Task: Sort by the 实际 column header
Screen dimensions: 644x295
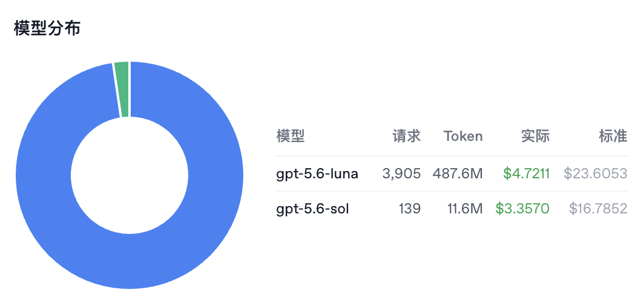Action: click(535, 136)
